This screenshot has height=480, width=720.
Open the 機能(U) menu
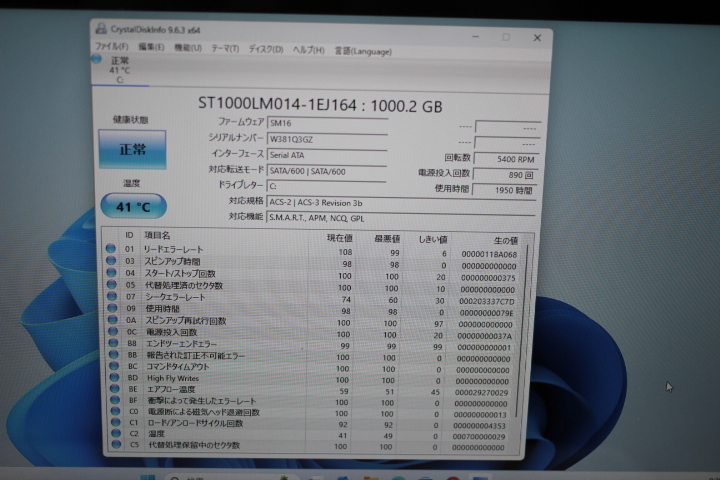pyautogui.click(x=188, y=48)
